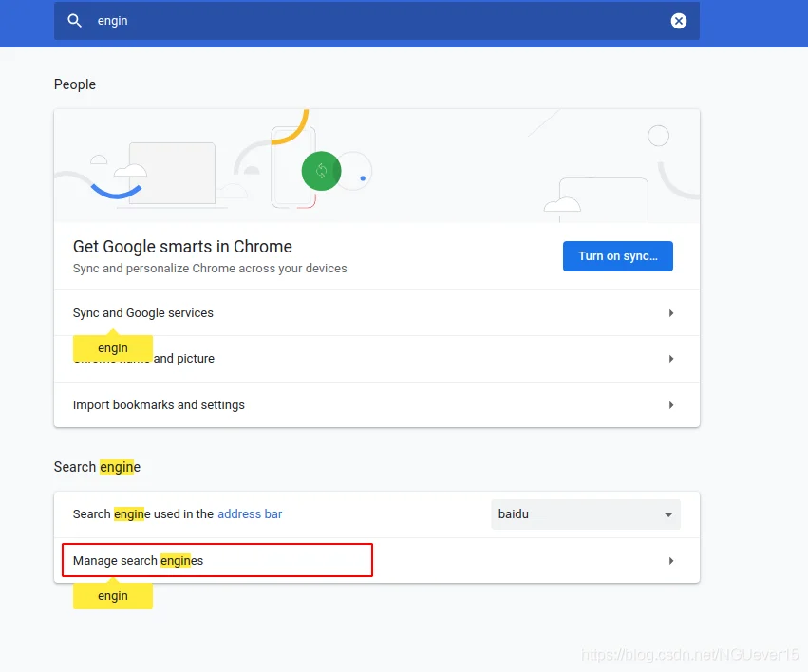Click the settings search field containing 'engin'

point(377,21)
